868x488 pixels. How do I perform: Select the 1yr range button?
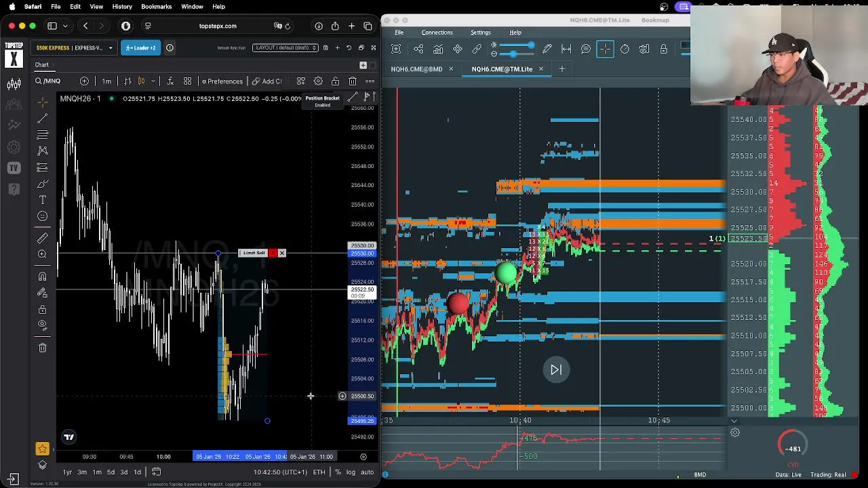pyautogui.click(x=67, y=472)
